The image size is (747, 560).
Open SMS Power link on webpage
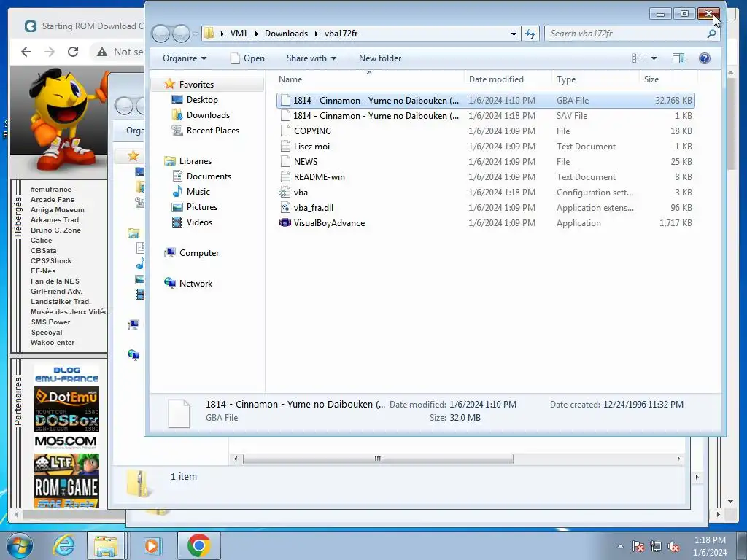pyautogui.click(x=50, y=322)
